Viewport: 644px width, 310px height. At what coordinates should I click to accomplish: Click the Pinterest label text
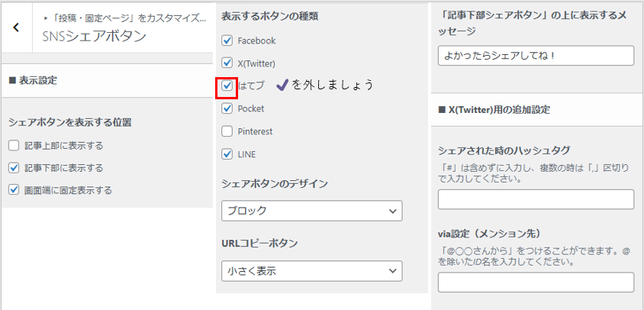255,131
